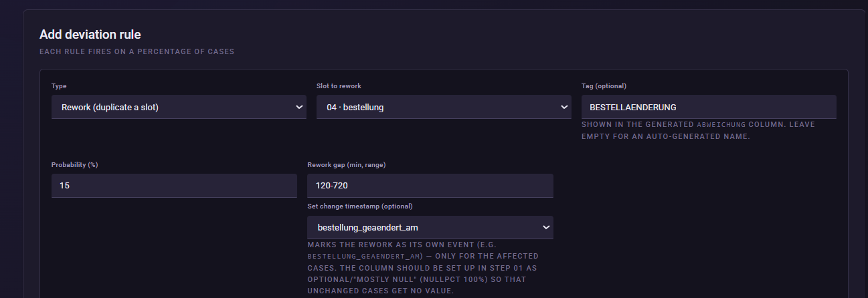
Task: Click the Rework gap (min, range) label
Action: 346,164
